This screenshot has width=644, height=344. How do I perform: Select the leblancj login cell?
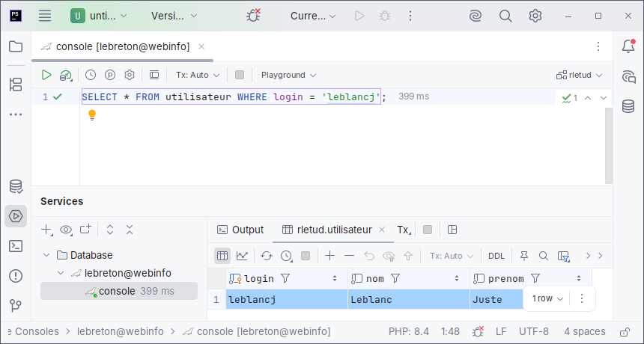287,299
